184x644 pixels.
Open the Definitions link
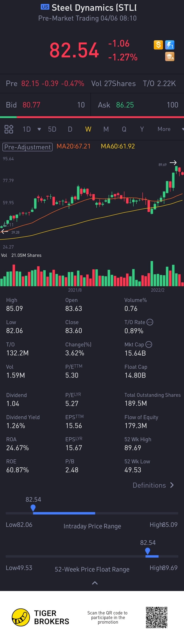pyautogui.click(x=149, y=485)
